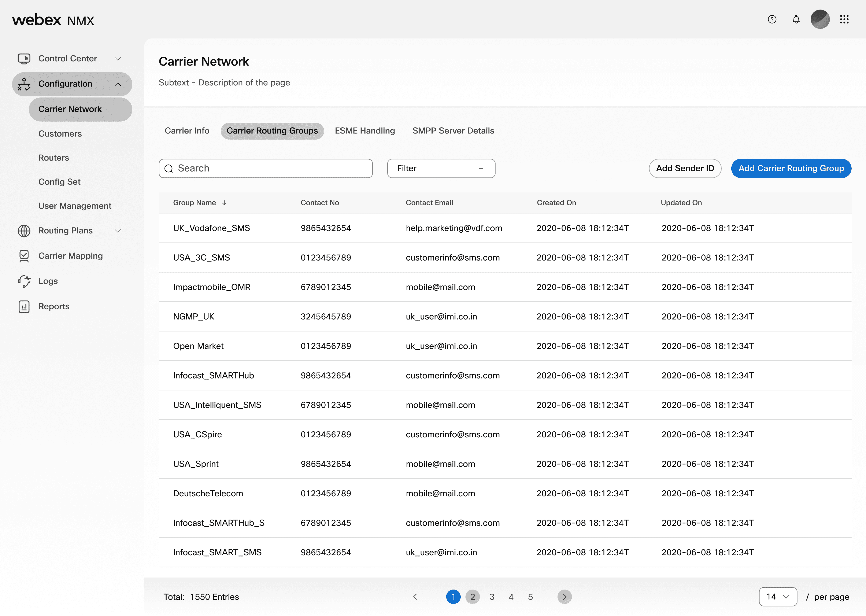Click NGMP_UK contact number 3245645789
866x616 pixels.
326,317
